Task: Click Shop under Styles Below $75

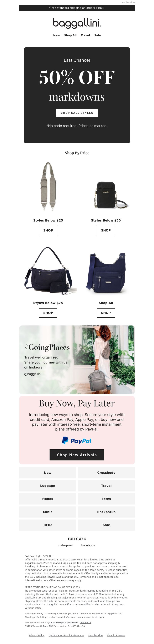Action: tap(48, 313)
